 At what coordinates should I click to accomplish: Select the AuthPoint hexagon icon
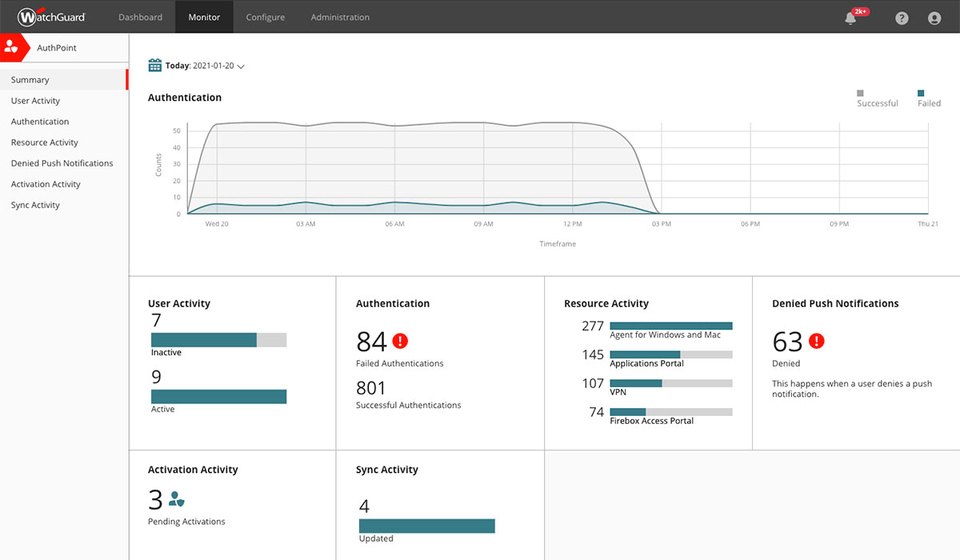tap(13, 47)
